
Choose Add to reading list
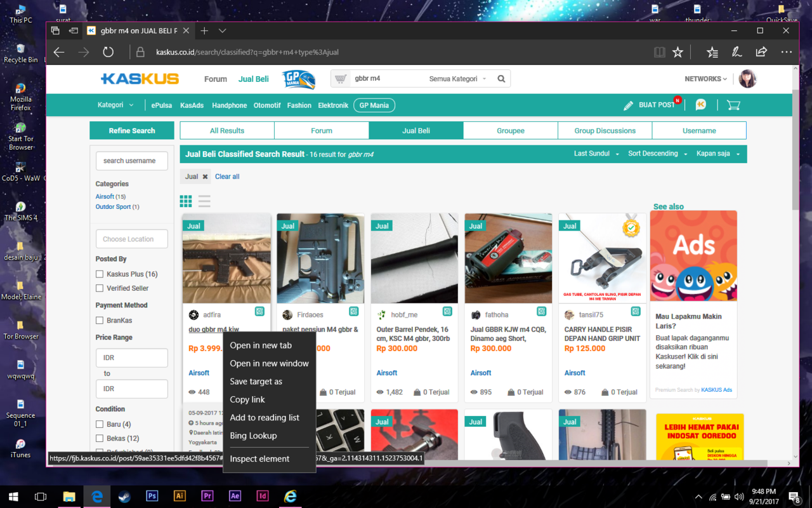269,418
